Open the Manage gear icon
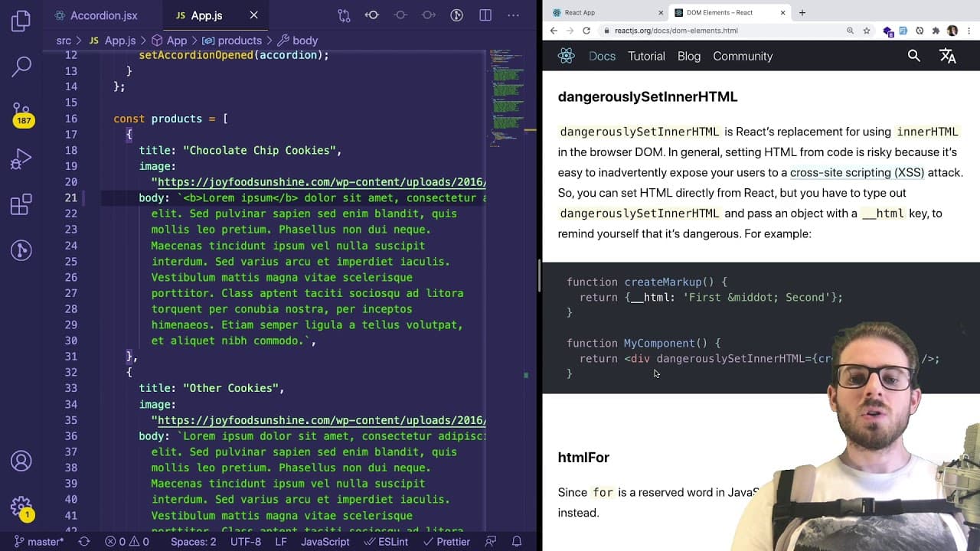 click(x=21, y=507)
